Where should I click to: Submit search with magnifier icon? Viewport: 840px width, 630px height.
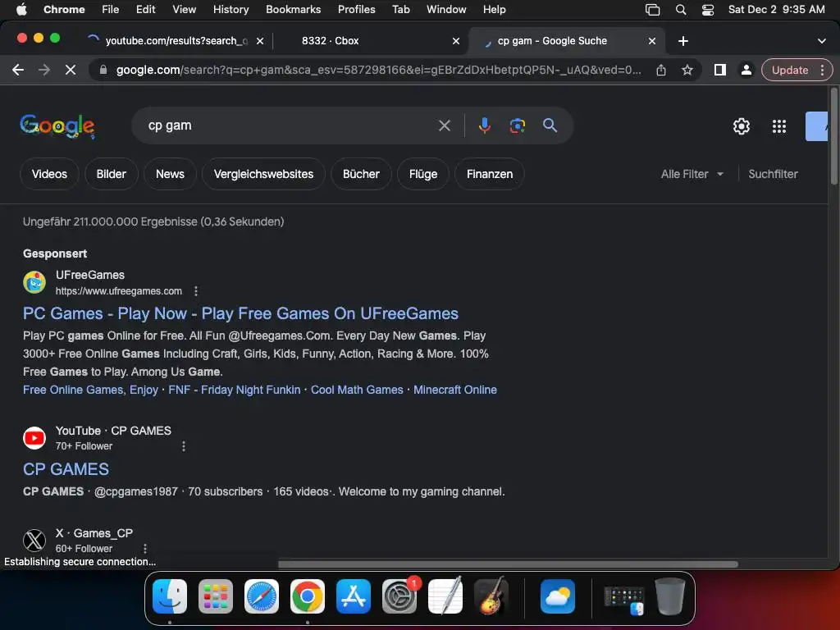point(550,126)
